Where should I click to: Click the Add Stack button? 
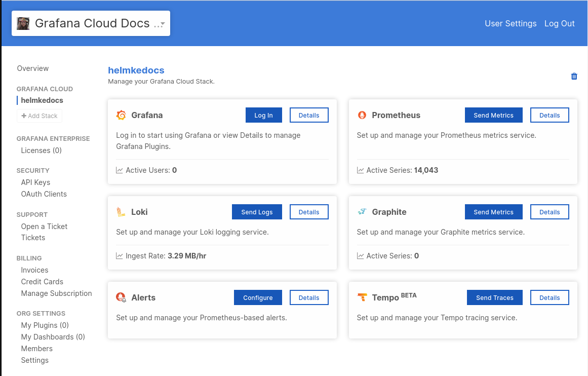click(x=40, y=116)
